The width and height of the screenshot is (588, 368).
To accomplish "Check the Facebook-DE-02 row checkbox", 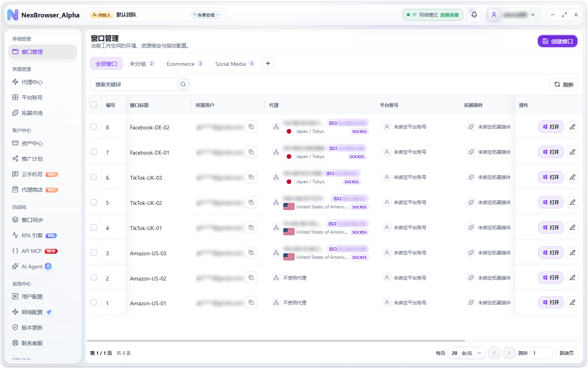I will (x=94, y=127).
